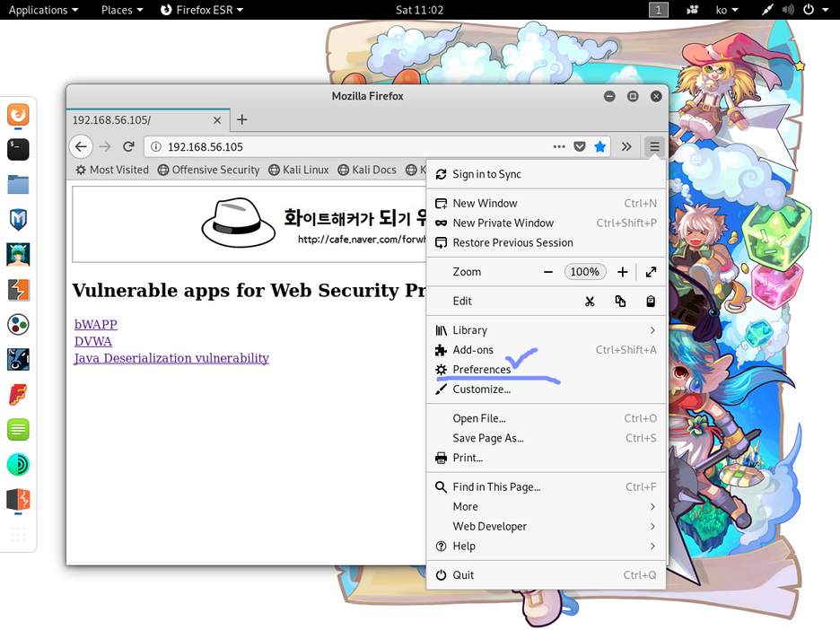Follow the DVWA link

pyautogui.click(x=93, y=341)
